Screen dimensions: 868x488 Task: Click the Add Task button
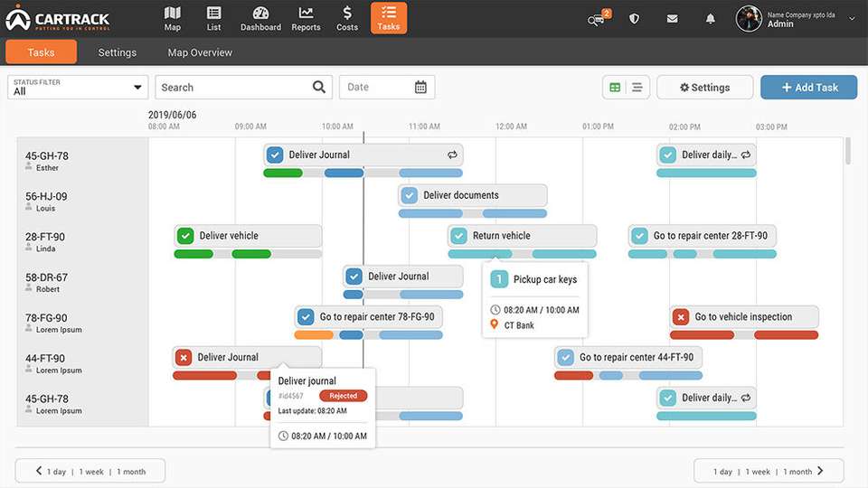(808, 88)
